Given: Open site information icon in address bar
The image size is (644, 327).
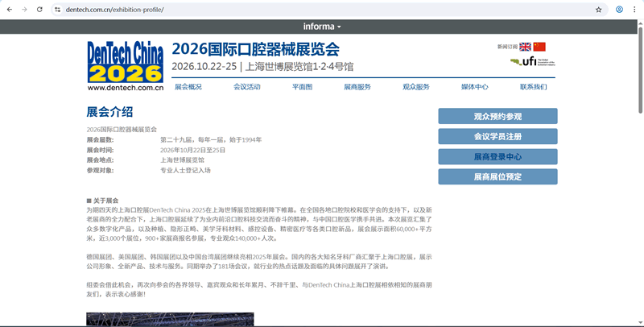Looking at the screenshot, I should click(57, 10).
